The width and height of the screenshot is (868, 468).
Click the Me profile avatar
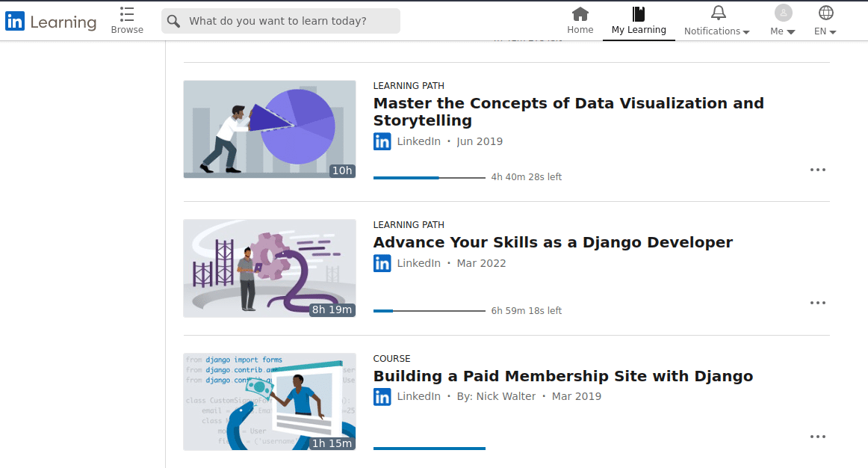click(783, 13)
